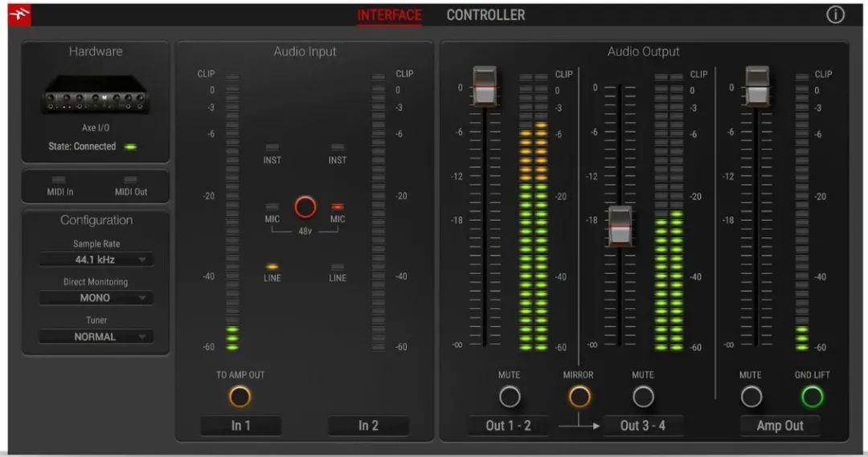Image resolution: width=868 pixels, height=457 pixels.
Task: Click the IK Multimedia logo icon
Action: click(19, 15)
